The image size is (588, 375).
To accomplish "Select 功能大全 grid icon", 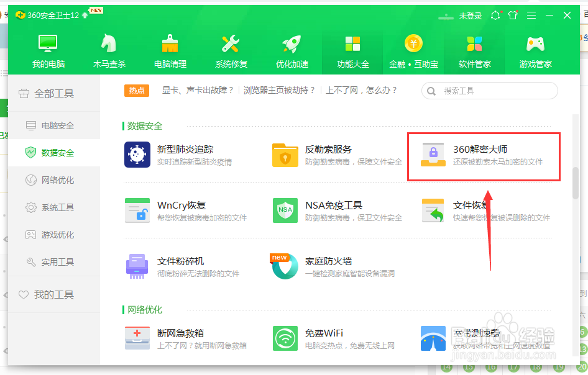I will click(x=352, y=43).
